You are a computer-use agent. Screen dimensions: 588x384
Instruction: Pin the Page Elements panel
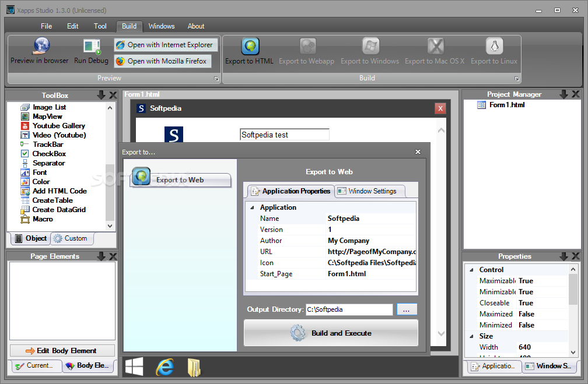101,256
